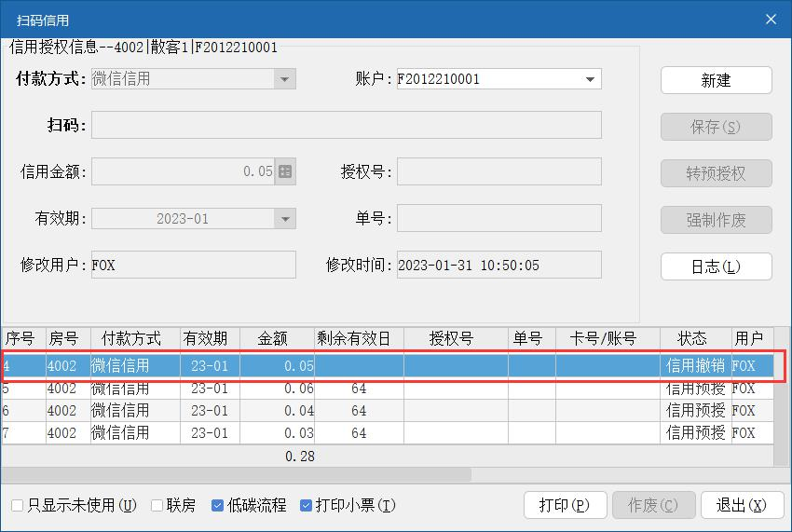Click the 单号 input field in the form
This screenshot has width=792, height=532.
click(x=499, y=218)
